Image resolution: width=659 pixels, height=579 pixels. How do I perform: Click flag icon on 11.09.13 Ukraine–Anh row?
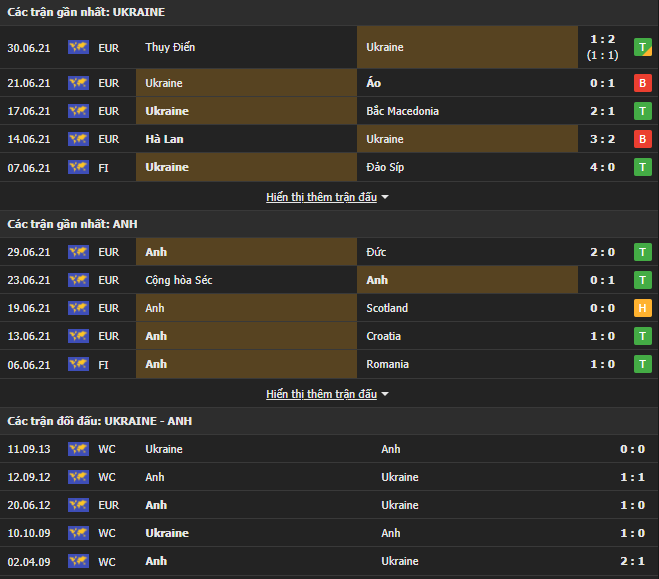78,449
